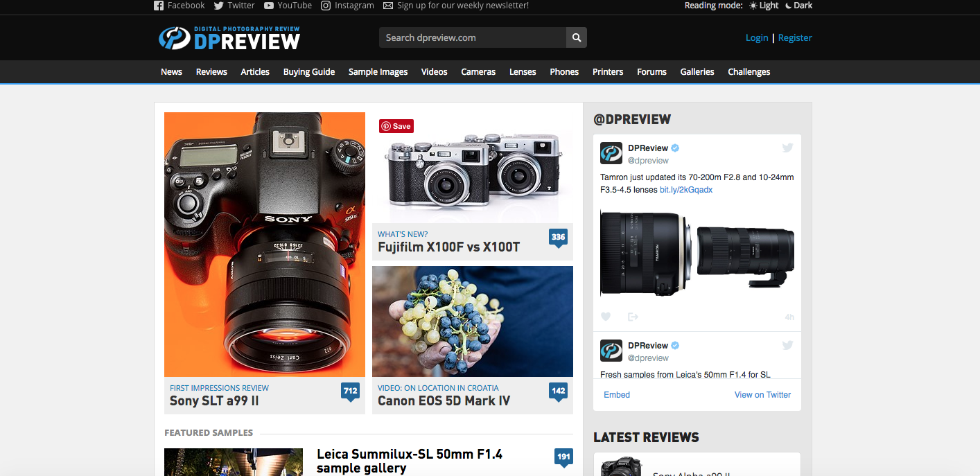Open the 142 comments bubble for Canon 5D

pyautogui.click(x=558, y=392)
